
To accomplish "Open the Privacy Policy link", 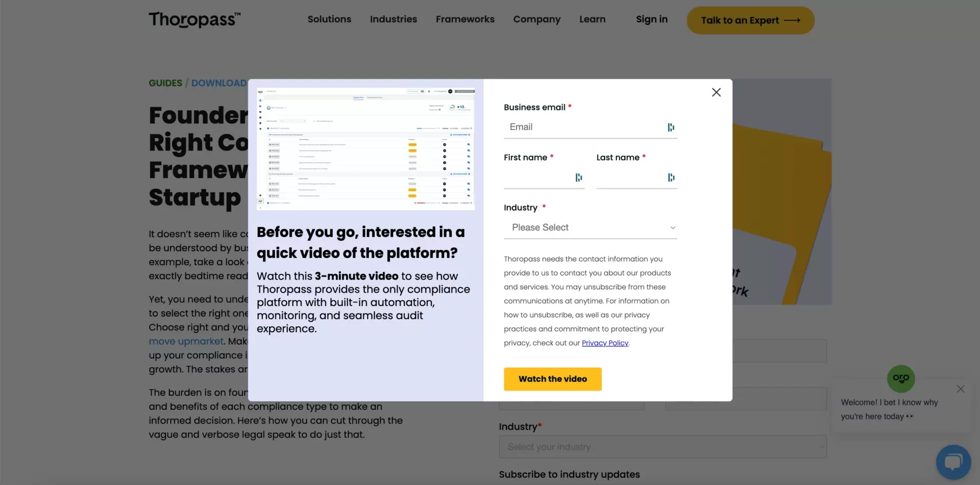I will (605, 343).
